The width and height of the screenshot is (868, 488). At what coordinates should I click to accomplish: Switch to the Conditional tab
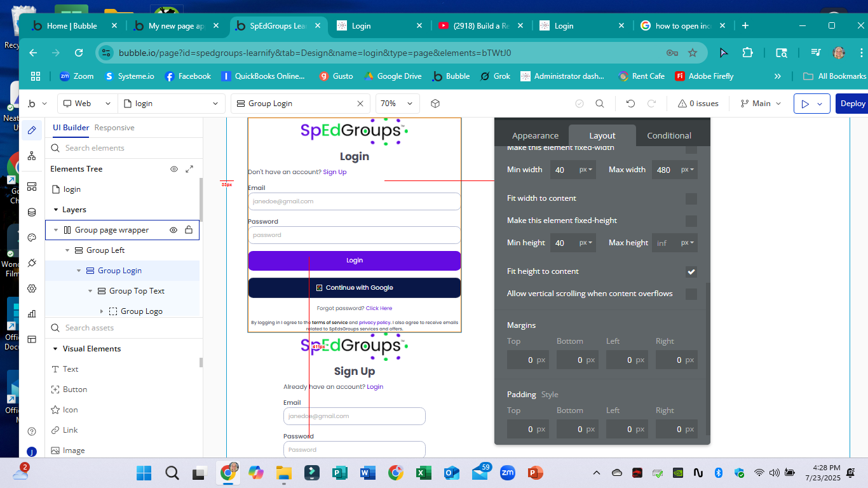669,135
